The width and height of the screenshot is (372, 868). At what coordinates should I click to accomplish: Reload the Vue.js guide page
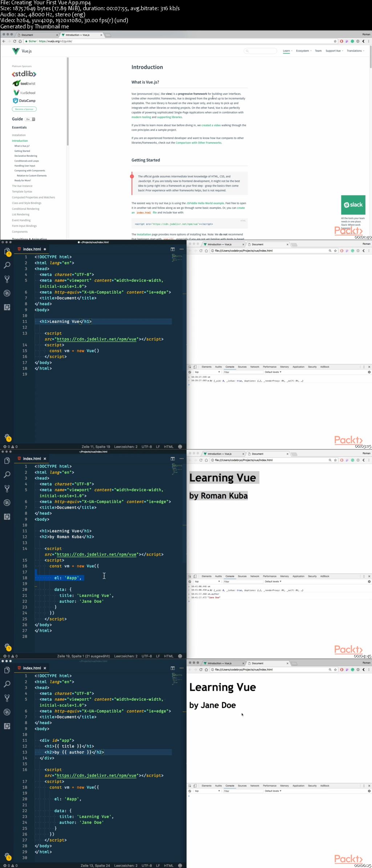(15, 41)
